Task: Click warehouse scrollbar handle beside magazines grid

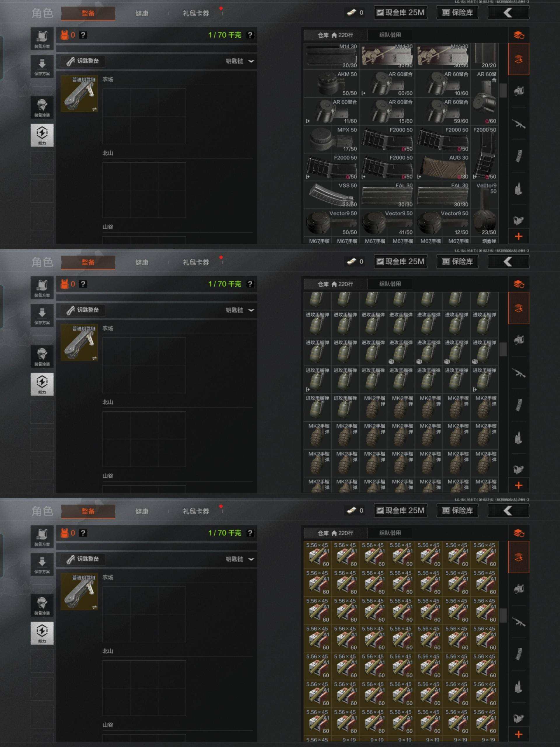Action: coord(503,90)
